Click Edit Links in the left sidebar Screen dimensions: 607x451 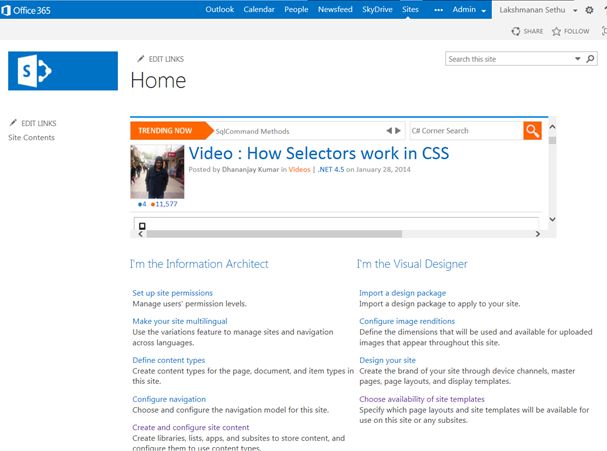[x=39, y=123]
